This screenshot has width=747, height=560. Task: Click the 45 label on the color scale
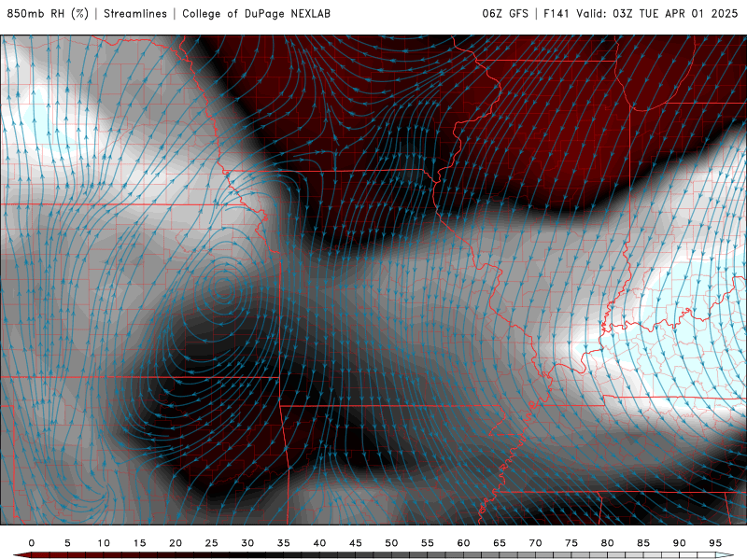click(356, 543)
